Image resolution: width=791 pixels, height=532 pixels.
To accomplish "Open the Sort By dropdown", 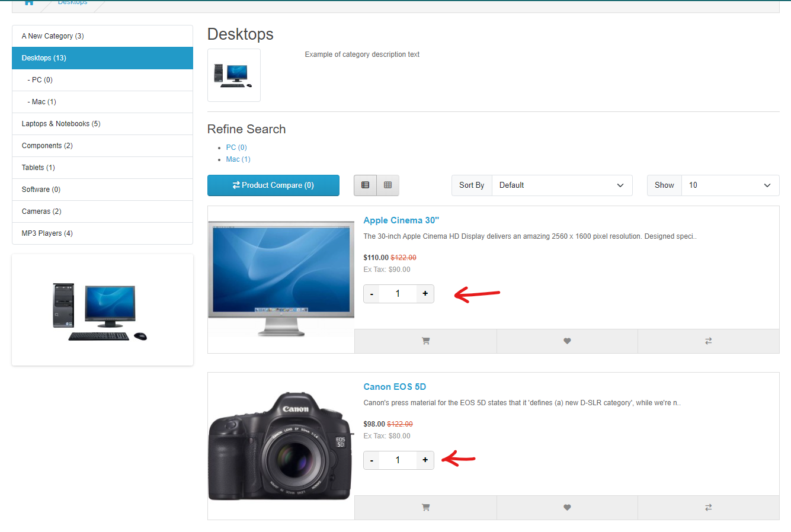I will [x=562, y=185].
